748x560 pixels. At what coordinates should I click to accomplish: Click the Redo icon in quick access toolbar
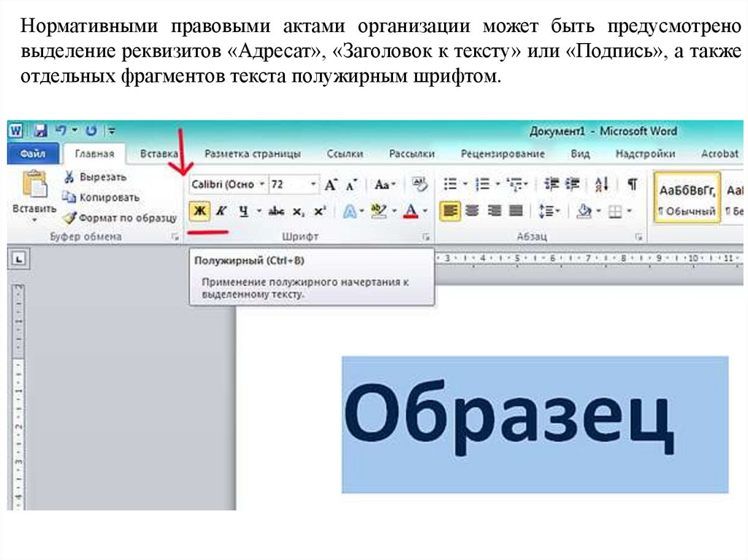(x=91, y=130)
